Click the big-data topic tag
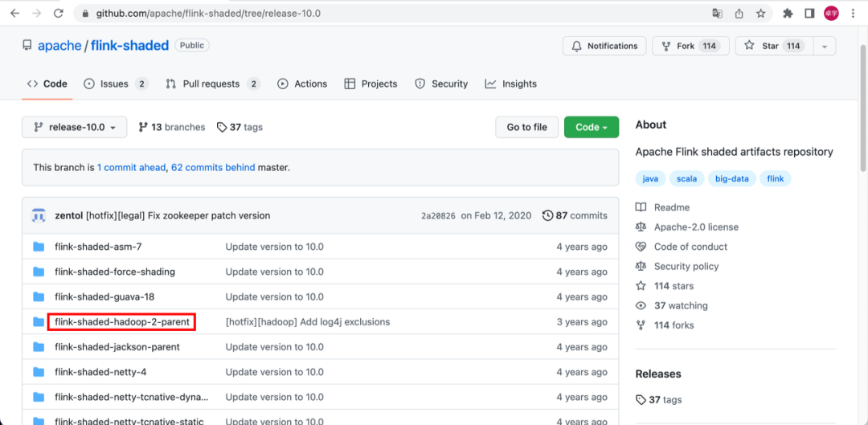The image size is (868, 425). coord(731,178)
